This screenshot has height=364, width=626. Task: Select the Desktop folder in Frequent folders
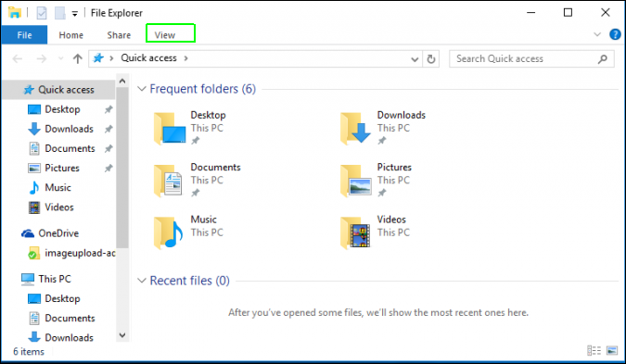190,128
